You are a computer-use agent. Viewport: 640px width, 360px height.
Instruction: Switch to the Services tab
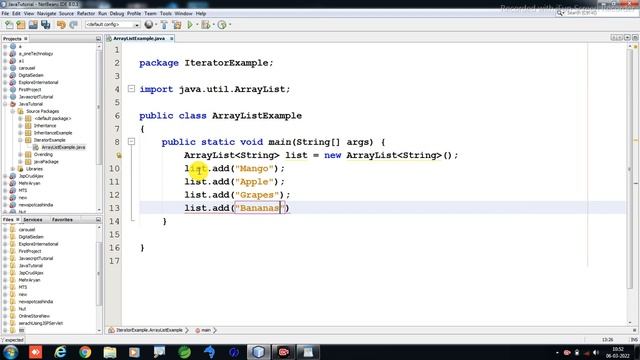(33, 220)
